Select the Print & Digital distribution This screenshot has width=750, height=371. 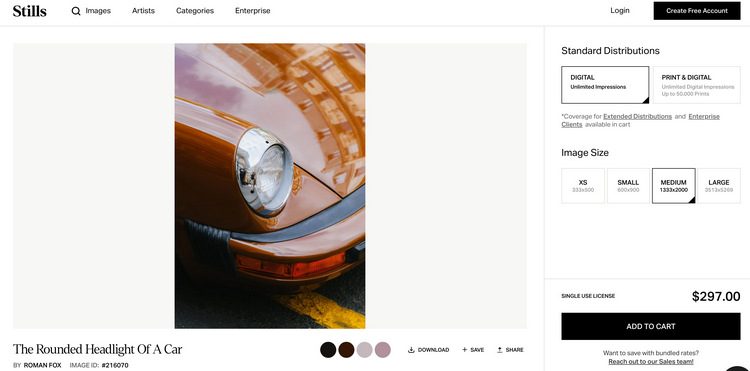(x=696, y=85)
